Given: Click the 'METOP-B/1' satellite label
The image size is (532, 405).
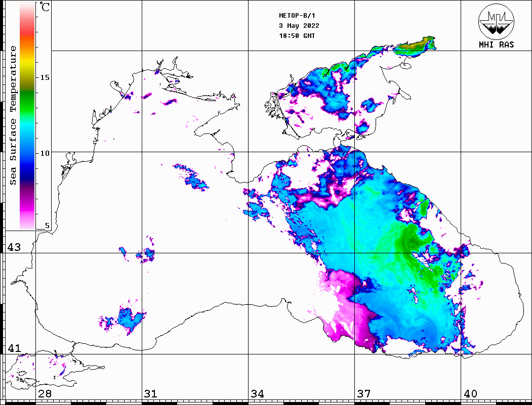Looking at the screenshot, I should click(297, 16).
